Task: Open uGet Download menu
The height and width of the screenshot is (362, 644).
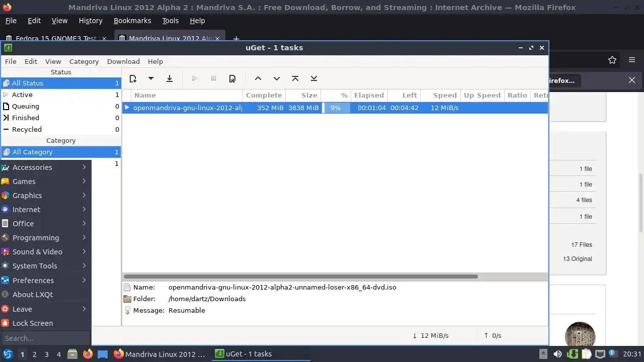Action: pos(123,61)
